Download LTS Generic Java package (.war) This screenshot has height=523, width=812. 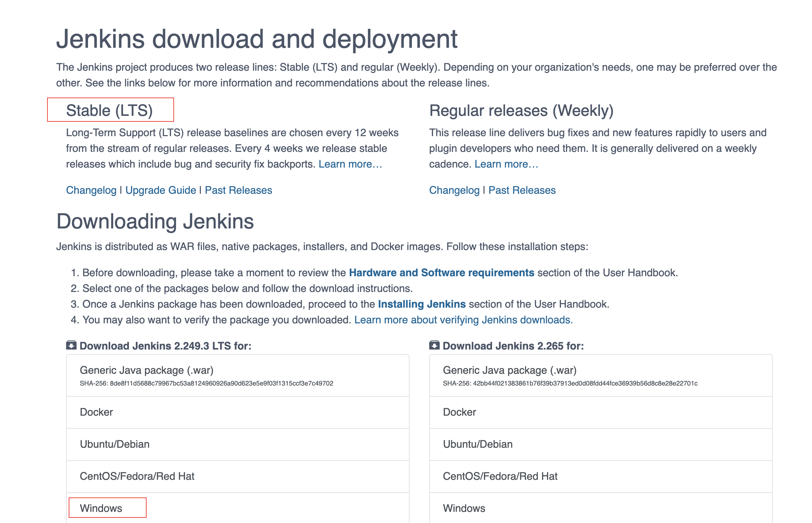(238, 376)
